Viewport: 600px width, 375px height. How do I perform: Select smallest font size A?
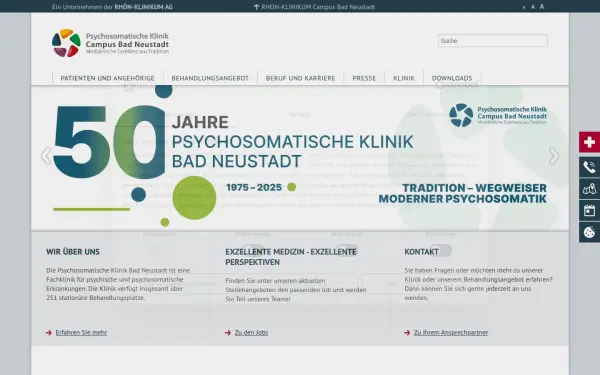[524, 7]
